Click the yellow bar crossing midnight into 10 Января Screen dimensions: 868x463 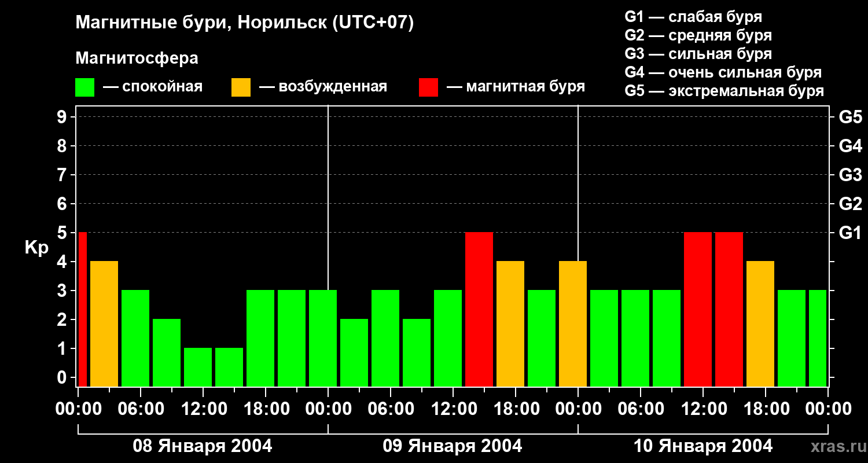(573, 324)
